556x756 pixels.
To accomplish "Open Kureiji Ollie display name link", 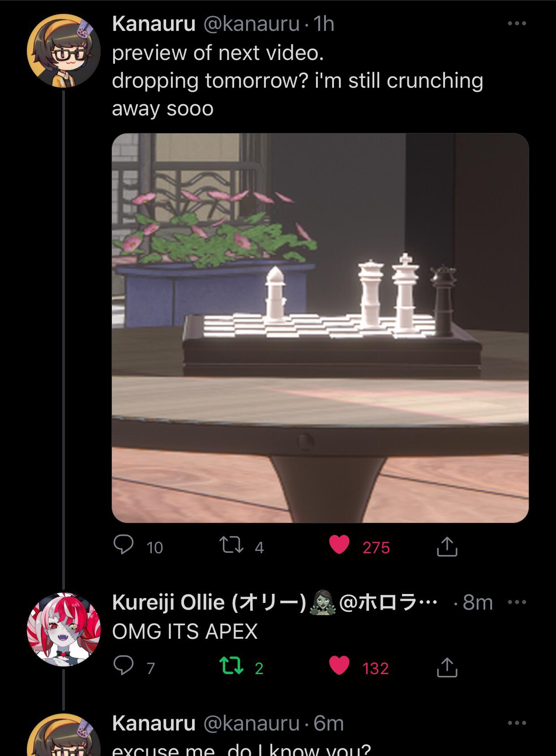I will 209,602.
